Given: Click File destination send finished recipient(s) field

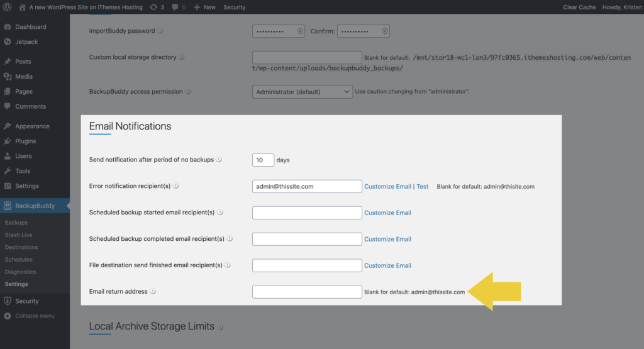Looking at the screenshot, I should pos(307,265).
